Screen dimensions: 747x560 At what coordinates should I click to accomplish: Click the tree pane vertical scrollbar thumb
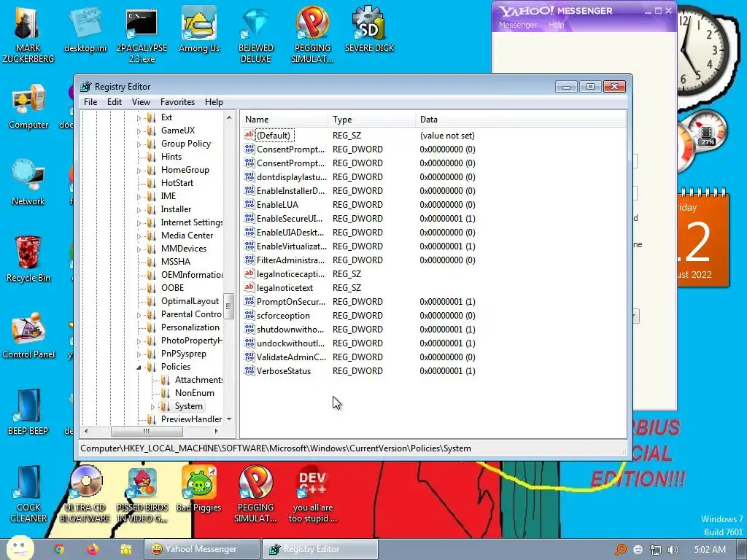(x=228, y=306)
